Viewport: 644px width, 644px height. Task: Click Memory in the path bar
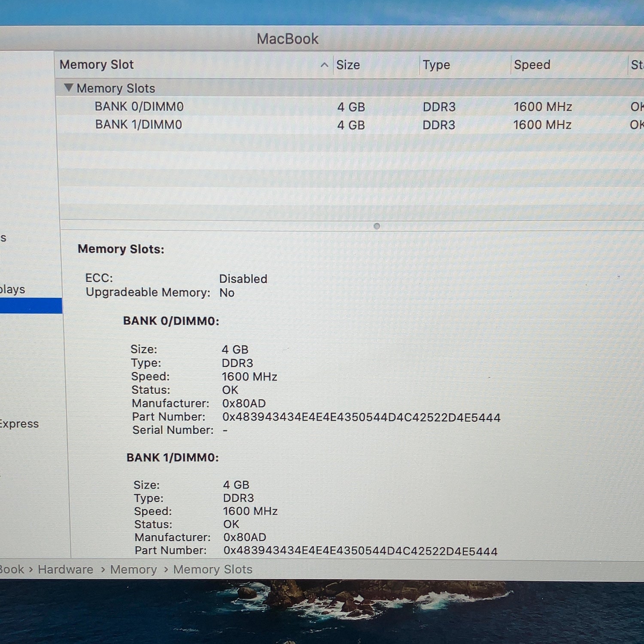click(x=134, y=569)
